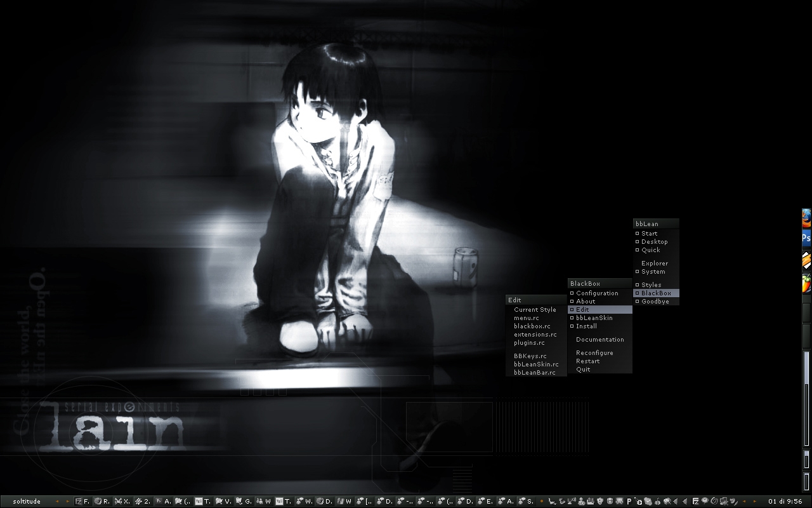This screenshot has width=812, height=508.
Task: Open bbLeanSkin.rc in the Edit menu
Action: click(x=536, y=364)
